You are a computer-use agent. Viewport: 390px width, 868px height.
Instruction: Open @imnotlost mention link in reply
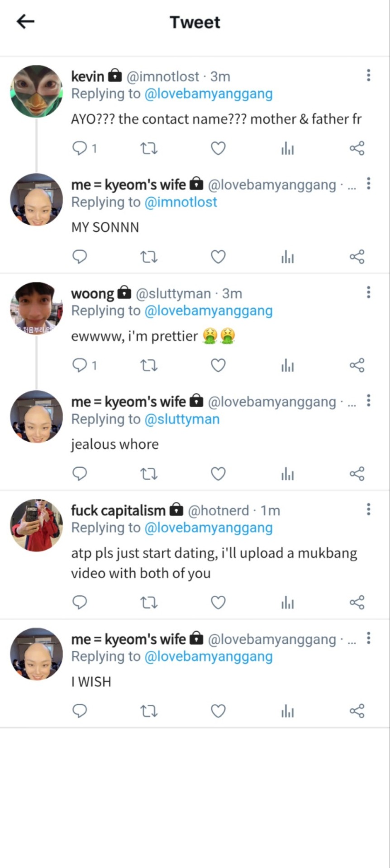(181, 202)
